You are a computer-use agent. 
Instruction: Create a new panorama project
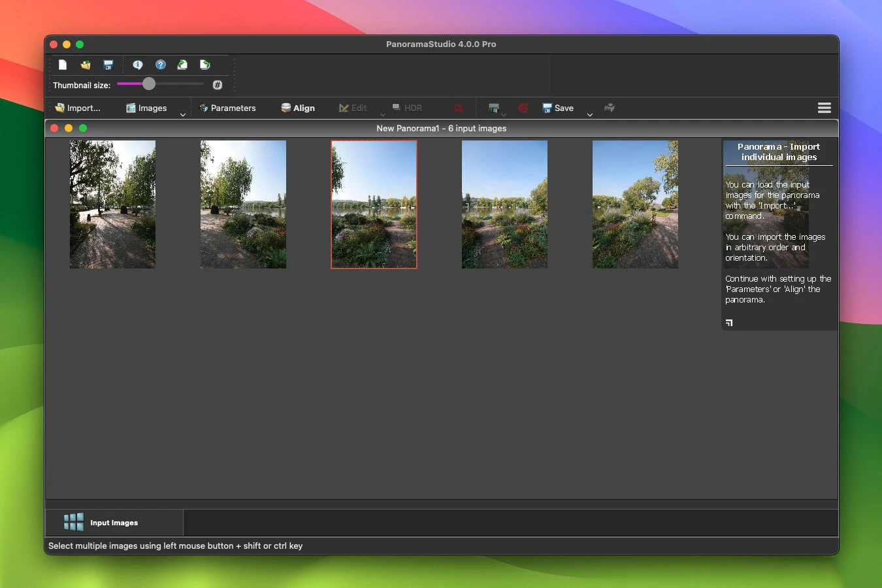(x=63, y=65)
